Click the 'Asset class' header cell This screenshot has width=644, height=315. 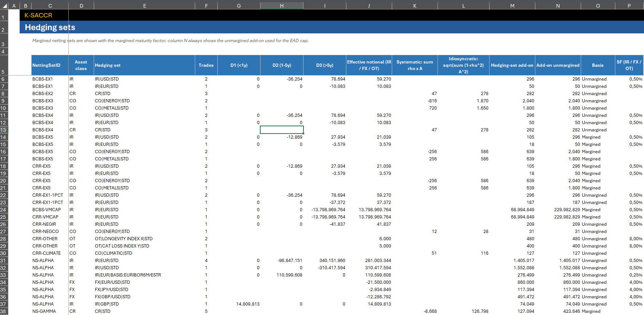point(81,65)
